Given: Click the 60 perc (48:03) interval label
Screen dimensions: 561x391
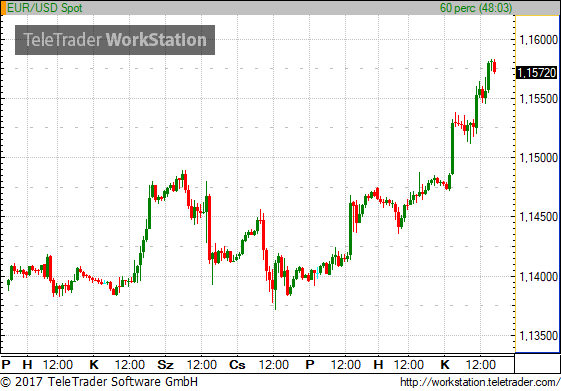Looking at the screenshot, I should coord(476,8).
